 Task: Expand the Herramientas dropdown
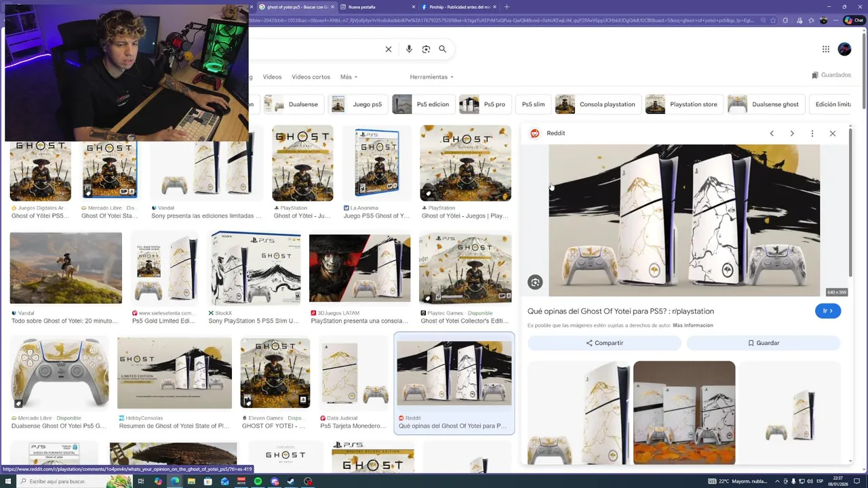tap(431, 77)
